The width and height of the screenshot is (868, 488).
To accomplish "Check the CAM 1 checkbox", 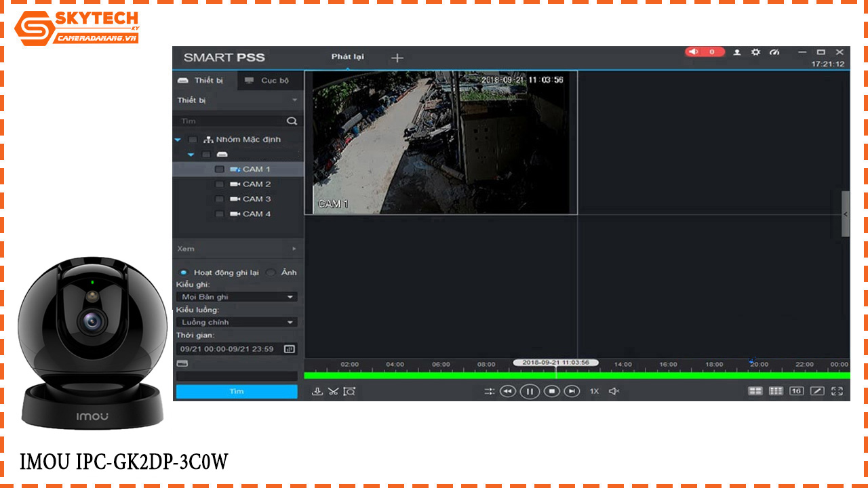I will pyautogui.click(x=219, y=169).
